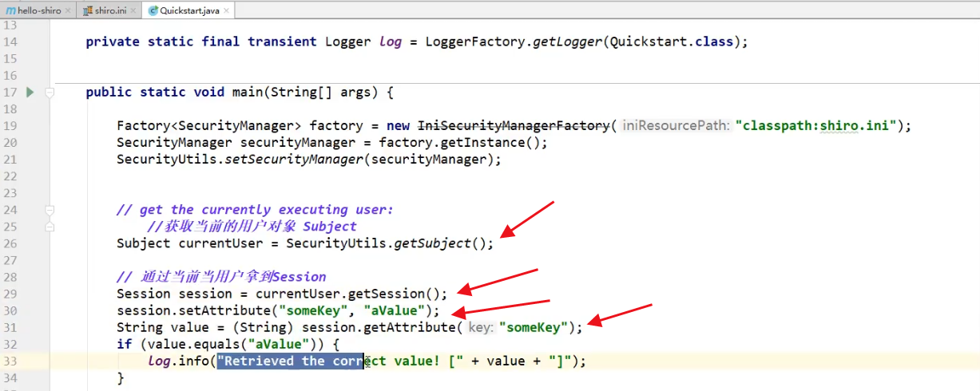
Task: Close the hello-shiro tab
Action: [x=69, y=10]
